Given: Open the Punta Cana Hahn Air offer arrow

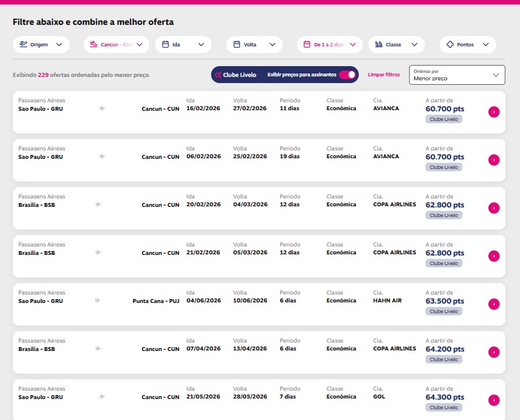Looking at the screenshot, I should (x=493, y=304).
